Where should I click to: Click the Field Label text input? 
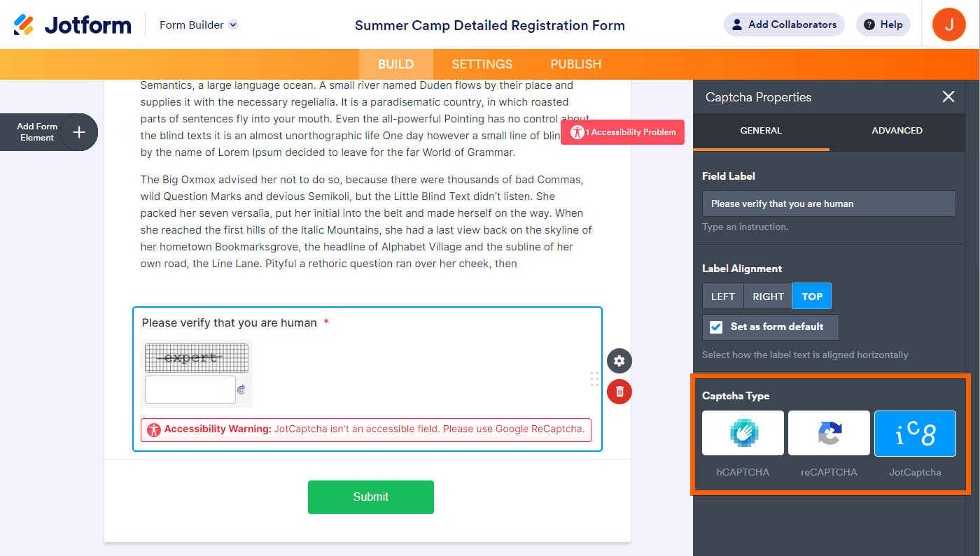click(x=829, y=204)
